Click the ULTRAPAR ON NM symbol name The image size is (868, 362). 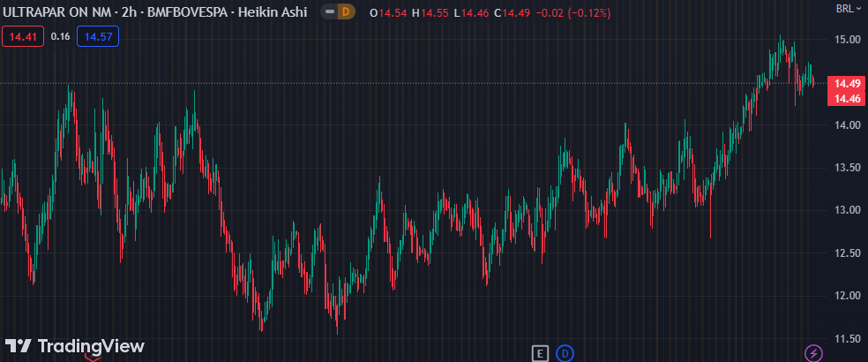click(x=56, y=11)
